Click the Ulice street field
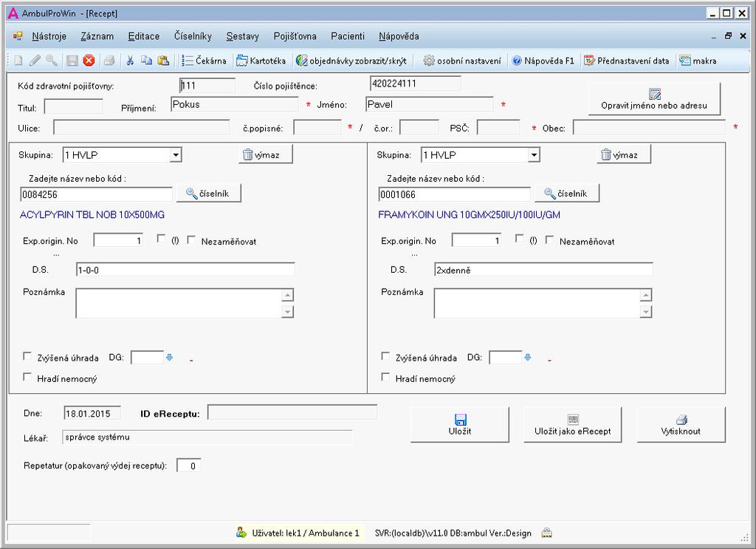Image resolution: width=756 pixels, height=549 pixels. click(141, 128)
